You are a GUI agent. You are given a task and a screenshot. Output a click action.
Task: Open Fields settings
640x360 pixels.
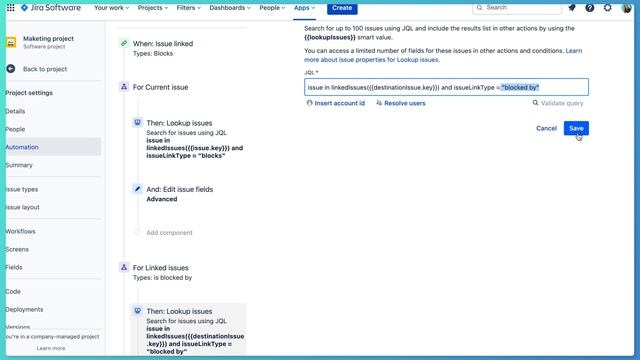pos(14,267)
